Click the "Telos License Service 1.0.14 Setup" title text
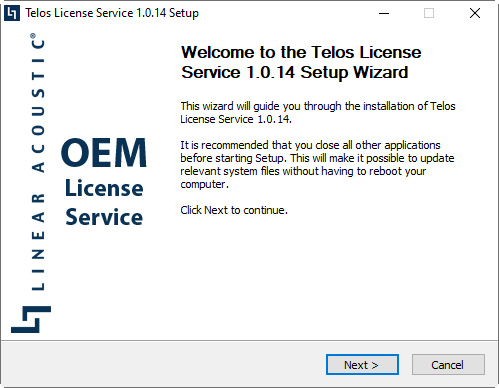The width and height of the screenshot is (499, 388). (112, 13)
